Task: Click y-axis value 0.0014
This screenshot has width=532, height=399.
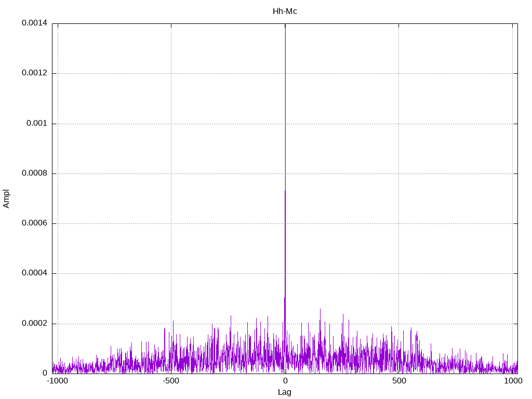Action: pos(35,23)
